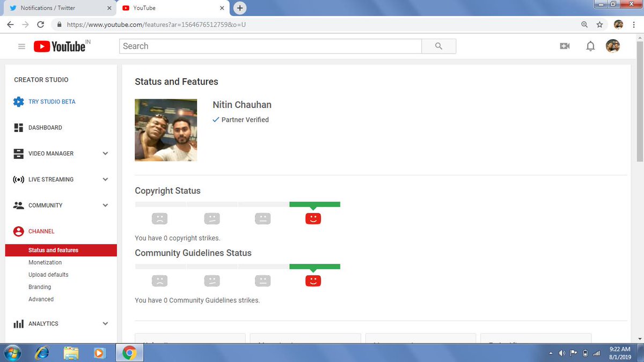Click 'You have 0 Community Guidelines strikes.' text
644x362 pixels.
click(197, 300)
